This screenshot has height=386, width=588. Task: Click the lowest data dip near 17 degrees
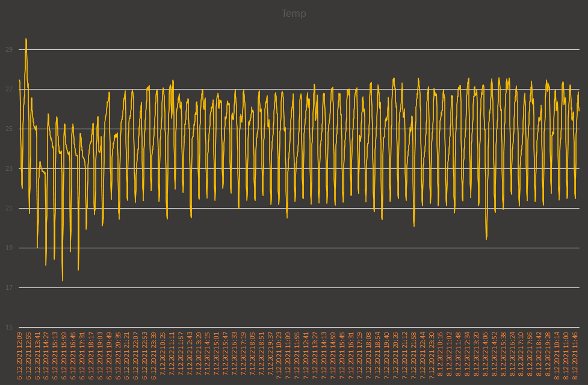click(x=63, y=280)
